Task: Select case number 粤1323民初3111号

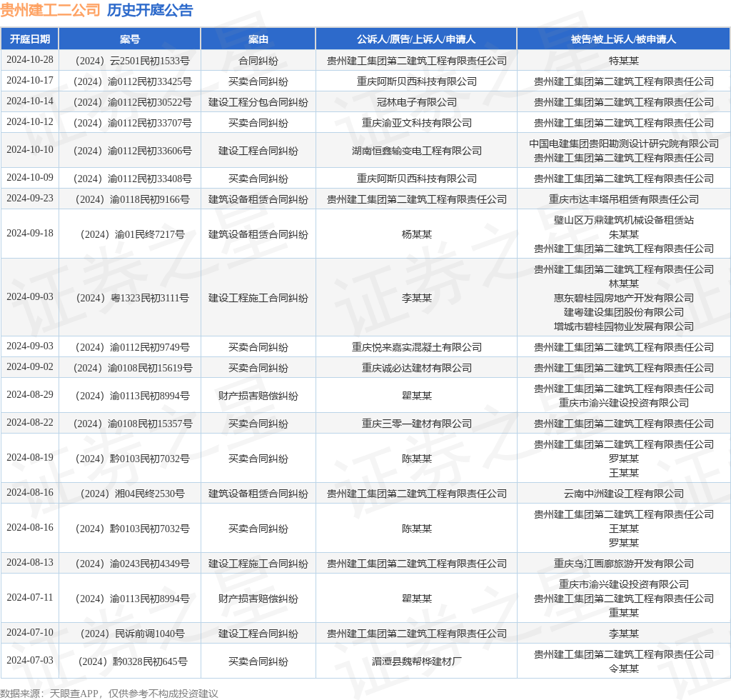Action: click(x=132, y=298)
